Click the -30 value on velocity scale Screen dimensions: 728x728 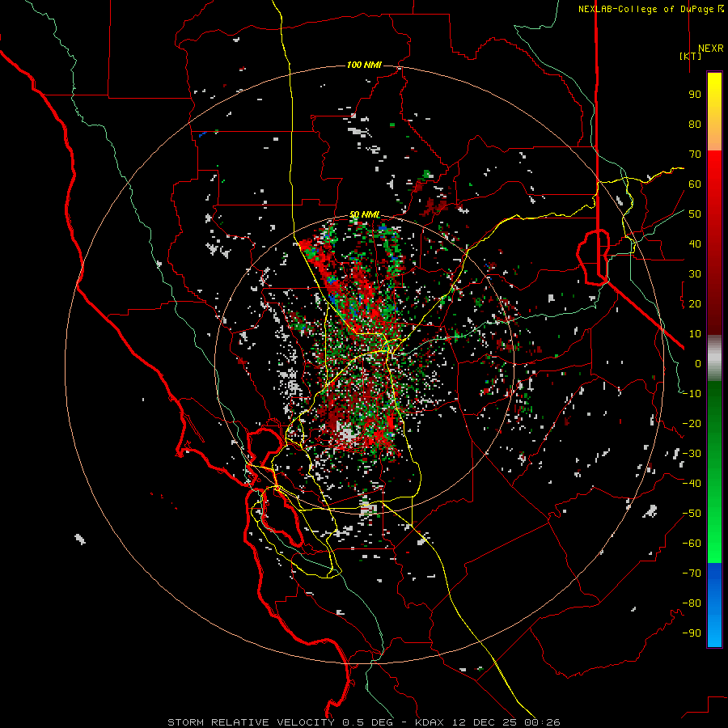coord(692,454)
